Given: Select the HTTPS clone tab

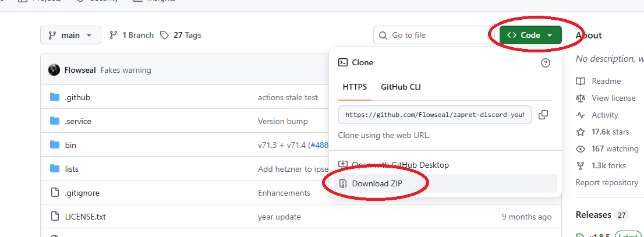Looking at the screenshot, I should (355, 87).
